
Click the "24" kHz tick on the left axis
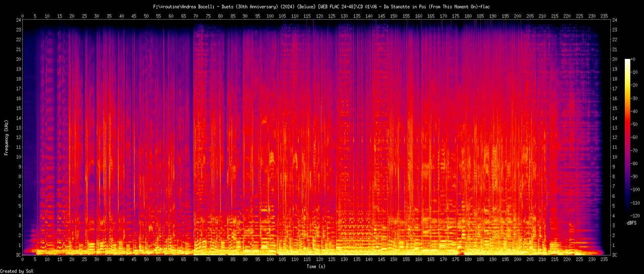coord(19,20)
